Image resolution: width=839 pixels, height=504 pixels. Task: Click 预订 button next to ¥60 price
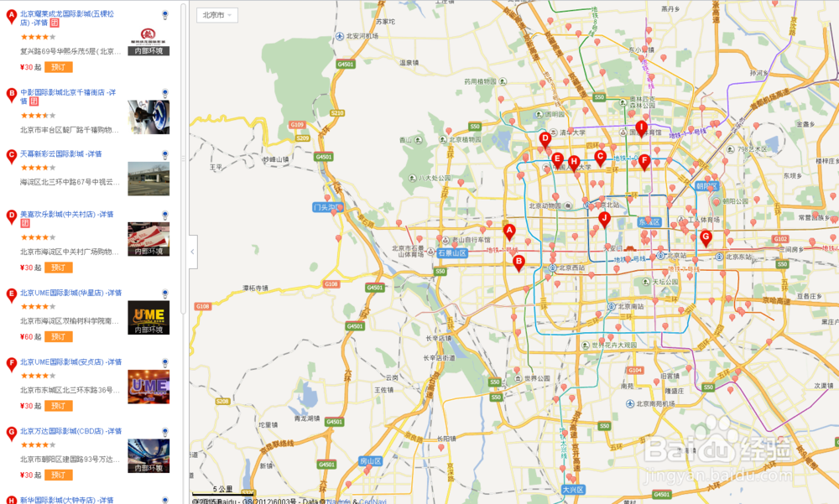coord(59,336)
